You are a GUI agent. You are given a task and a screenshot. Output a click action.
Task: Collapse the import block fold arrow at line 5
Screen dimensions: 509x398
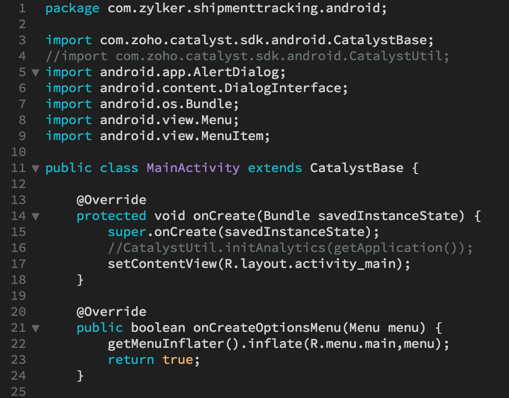tap(35, 73)
